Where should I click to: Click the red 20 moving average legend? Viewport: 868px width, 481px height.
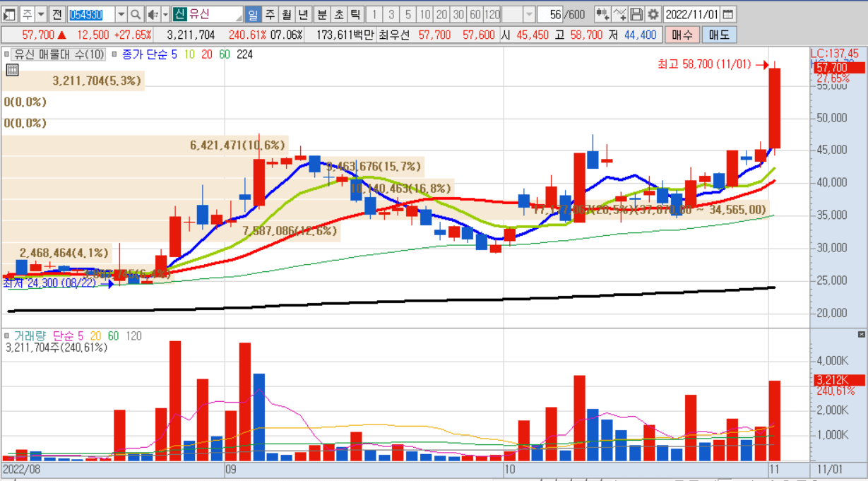point(207,54)
